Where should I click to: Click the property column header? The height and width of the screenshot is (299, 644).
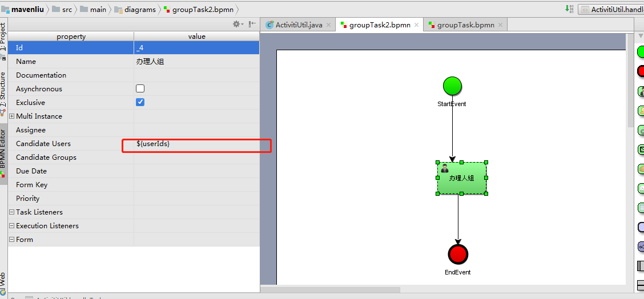(x=71, y=37)
